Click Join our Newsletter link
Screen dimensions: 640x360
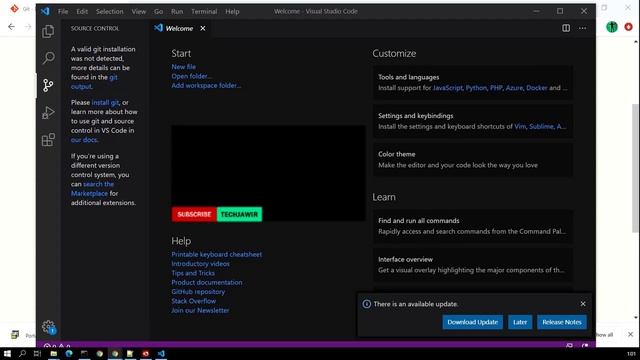[x=200, y=311]
